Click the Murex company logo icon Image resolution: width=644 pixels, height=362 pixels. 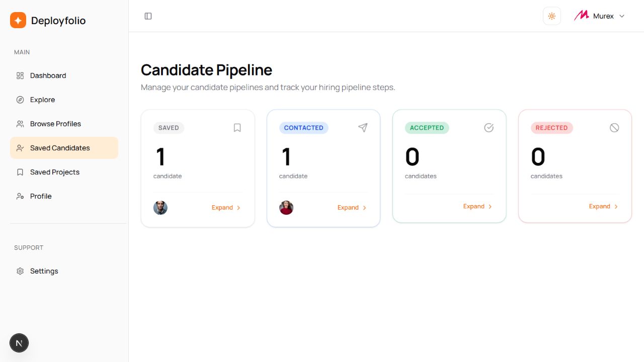(582, 16)
